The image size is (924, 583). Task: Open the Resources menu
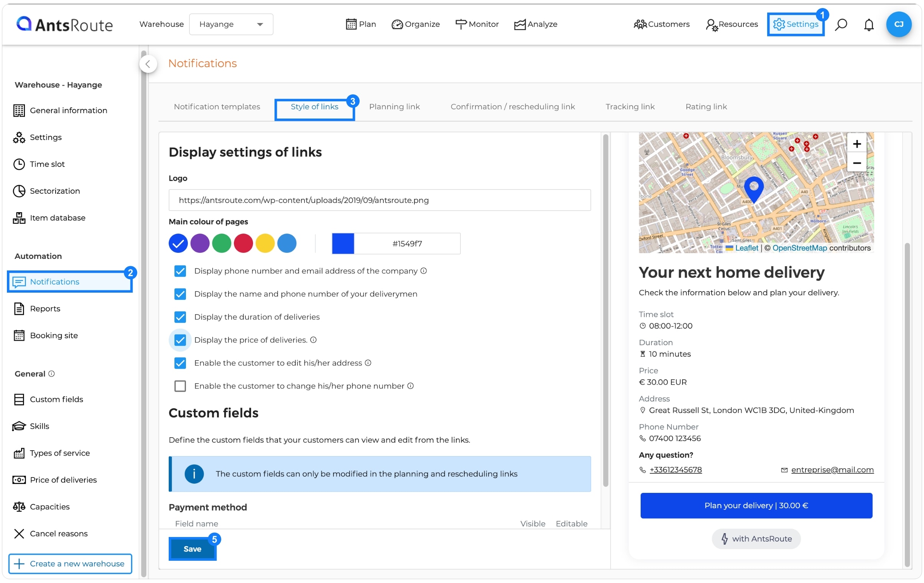coord(732,24)
